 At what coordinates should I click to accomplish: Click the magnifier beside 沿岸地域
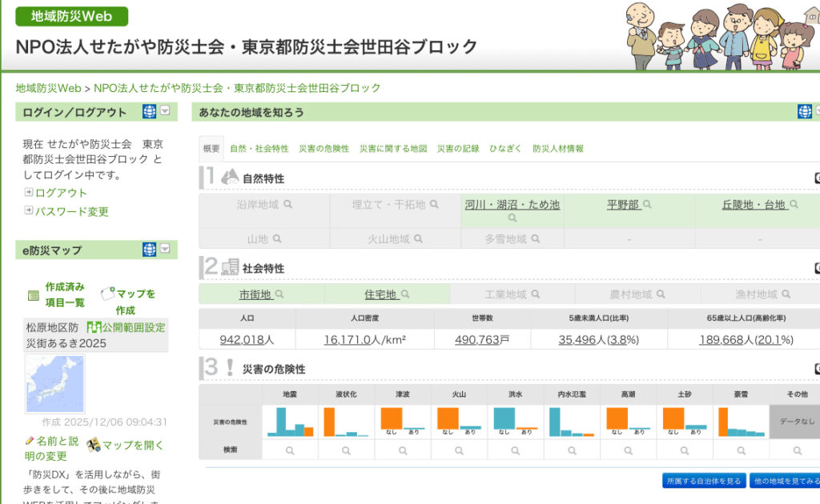pos(287,205)
